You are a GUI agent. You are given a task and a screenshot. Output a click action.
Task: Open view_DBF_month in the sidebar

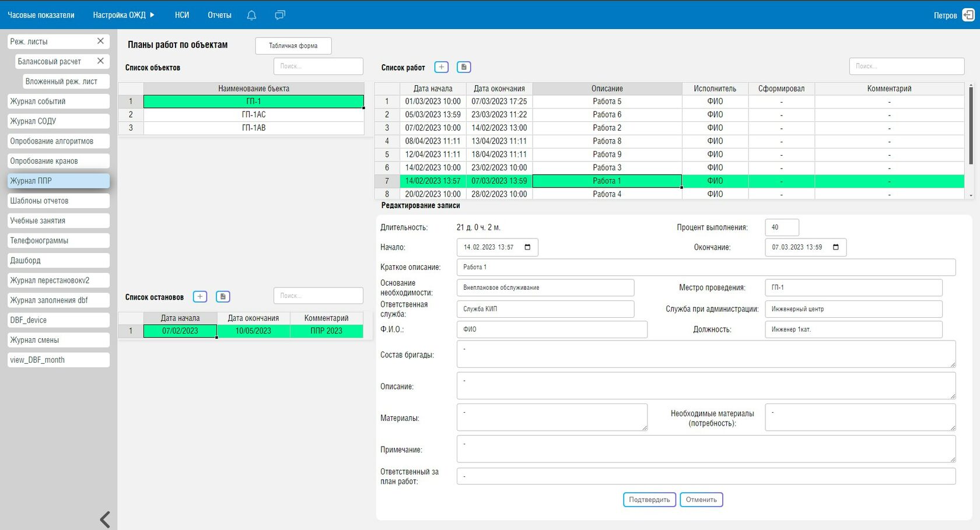pyautogui.click(x=58, y=360)
